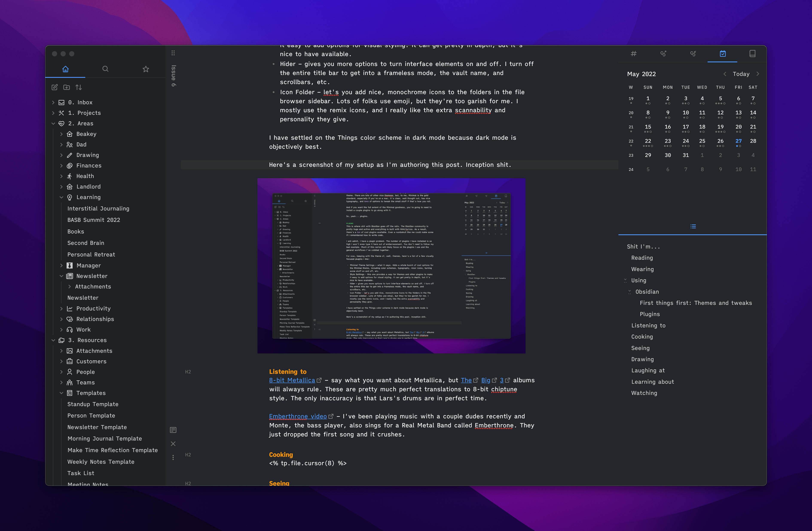Click the Relationships heart icon
This screenshot has height=531, width=812.
[x=70, y=319]
